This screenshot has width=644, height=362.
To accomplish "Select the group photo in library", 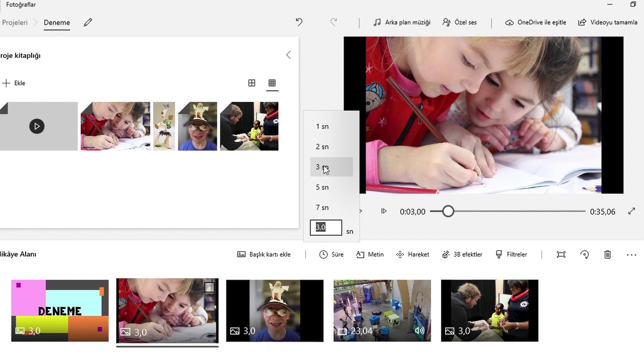I will [249, 126].
